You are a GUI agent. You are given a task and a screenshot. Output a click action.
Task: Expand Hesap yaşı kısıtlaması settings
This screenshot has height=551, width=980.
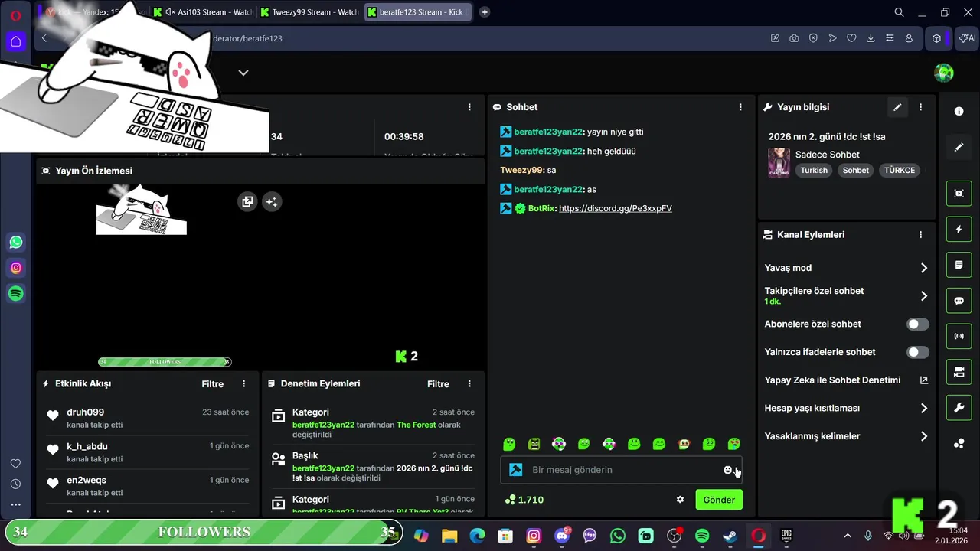[846, 408]
